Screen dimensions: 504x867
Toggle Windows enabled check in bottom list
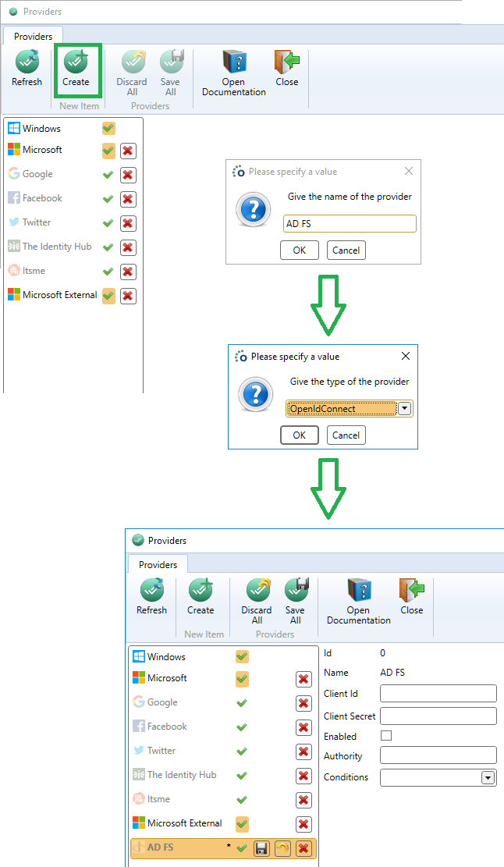click(242, 656)
